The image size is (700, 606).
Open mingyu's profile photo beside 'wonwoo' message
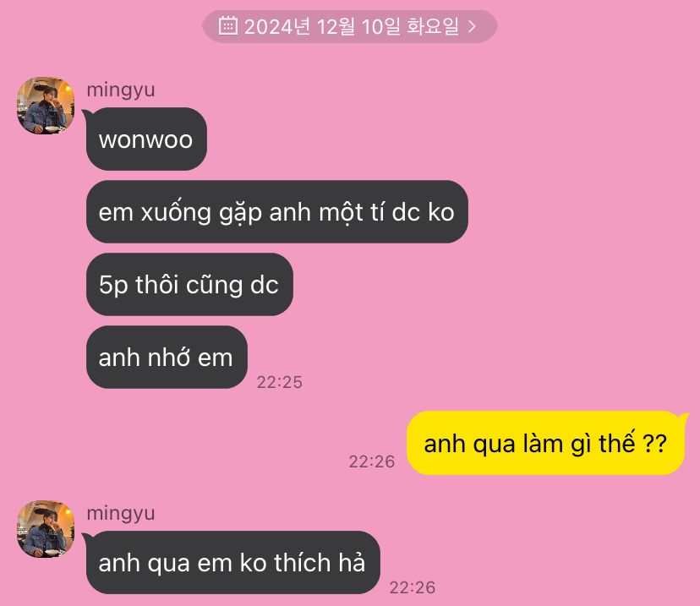46,106
